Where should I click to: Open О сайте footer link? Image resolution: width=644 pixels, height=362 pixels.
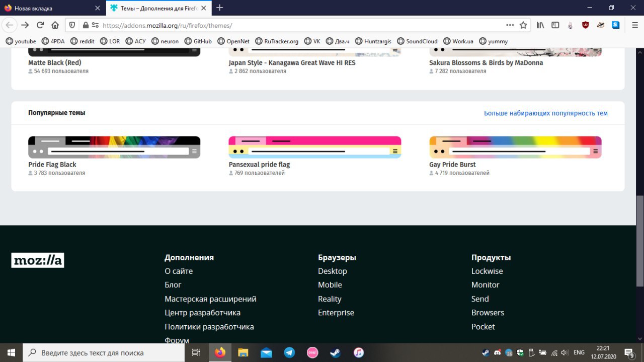(179, 271)
